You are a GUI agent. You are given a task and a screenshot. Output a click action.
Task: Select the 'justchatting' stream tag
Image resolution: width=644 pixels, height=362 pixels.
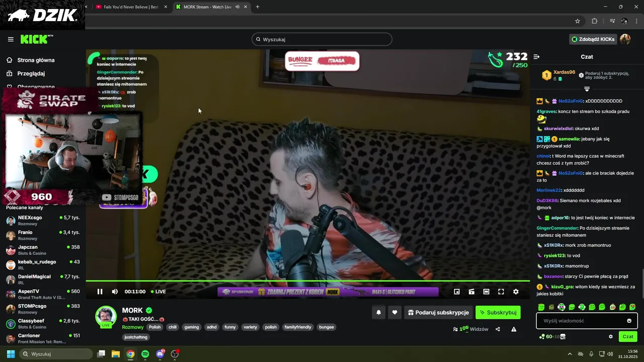point(136,337)
